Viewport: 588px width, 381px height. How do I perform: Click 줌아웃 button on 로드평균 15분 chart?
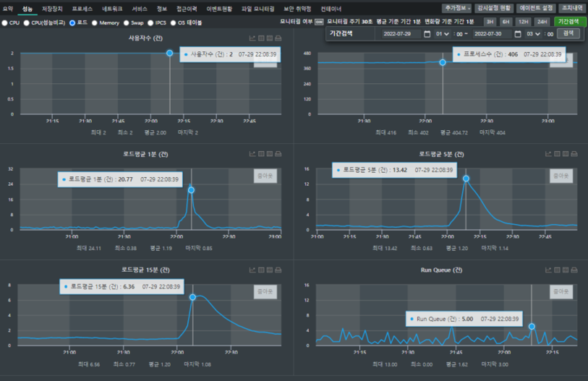(265, 291)
